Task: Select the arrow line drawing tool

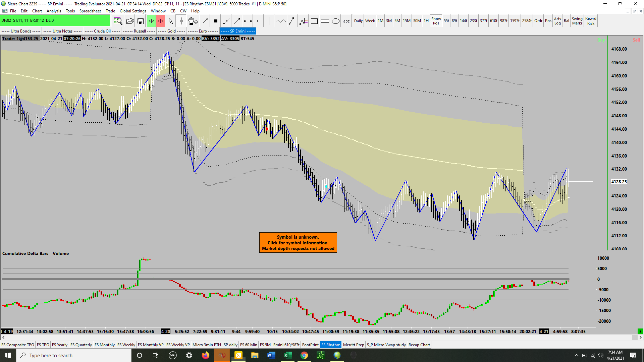Action: pos(237,21)
